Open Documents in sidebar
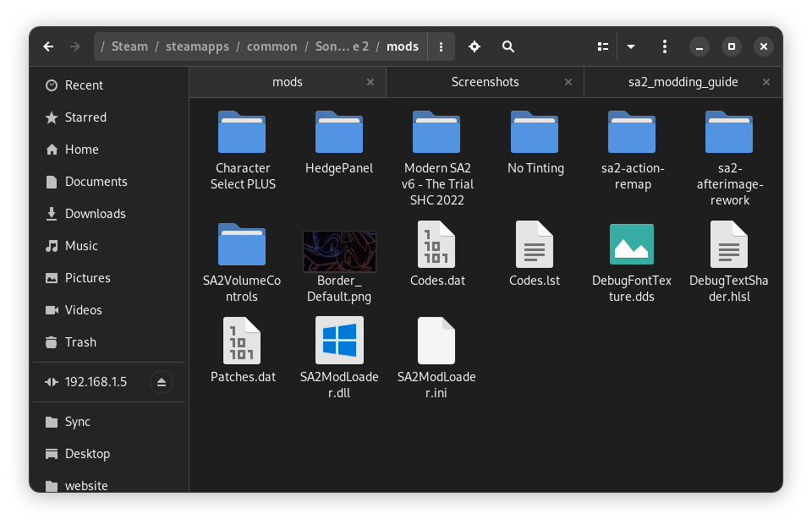 click(x=109, y=182)
